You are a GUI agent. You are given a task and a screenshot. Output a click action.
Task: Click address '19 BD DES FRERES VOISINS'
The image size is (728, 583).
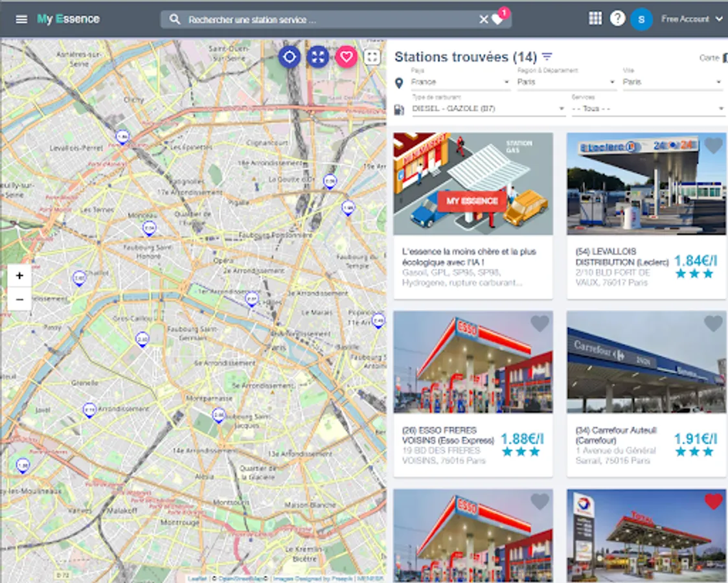[444, 455]
